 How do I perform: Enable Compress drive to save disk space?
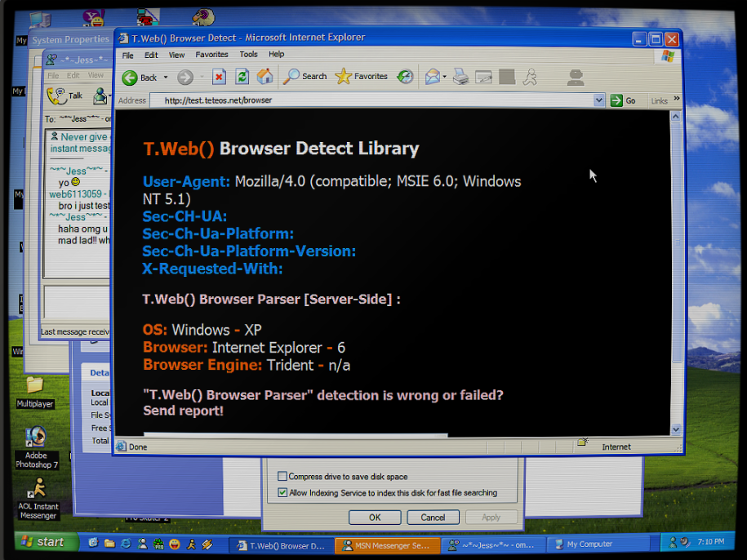point(282,476)
